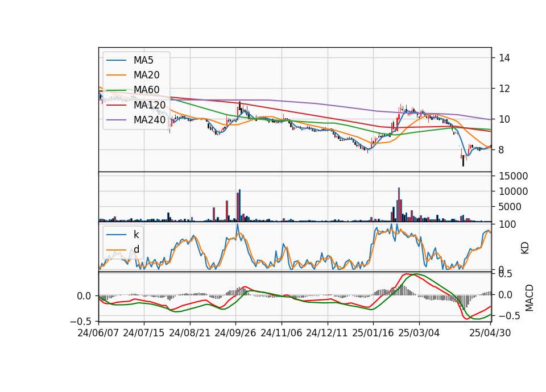Click the orange MA20 legend line sample

tap(116, 75)
